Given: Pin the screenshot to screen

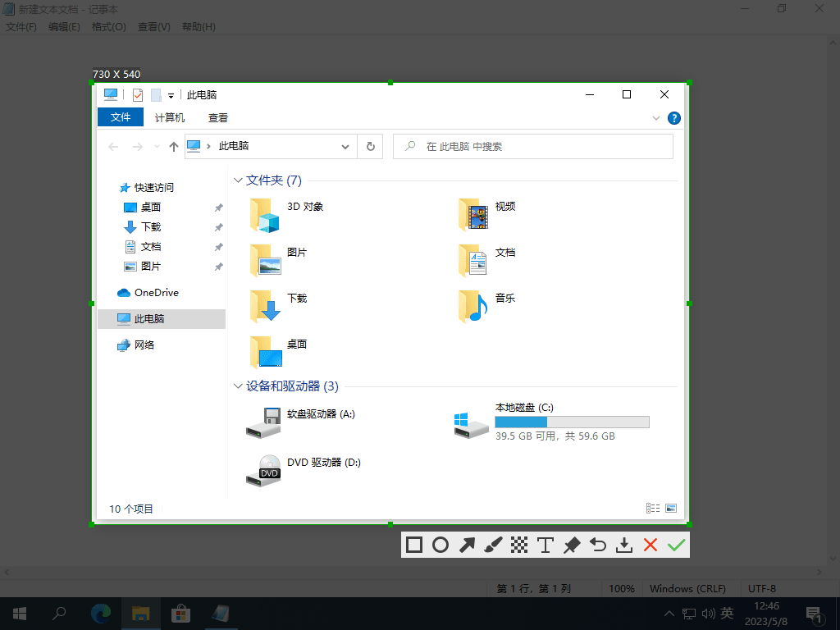Looking at the screenshot, I should (x=572, y=545).
